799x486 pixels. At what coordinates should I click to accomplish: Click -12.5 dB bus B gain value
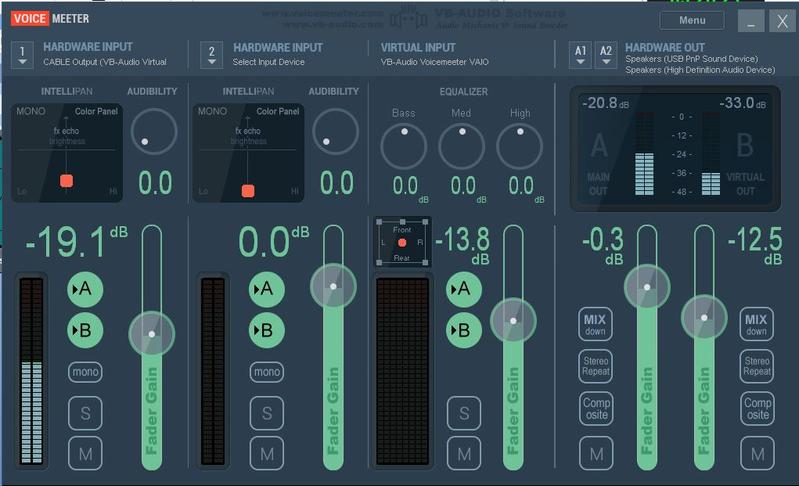(755, 245)
